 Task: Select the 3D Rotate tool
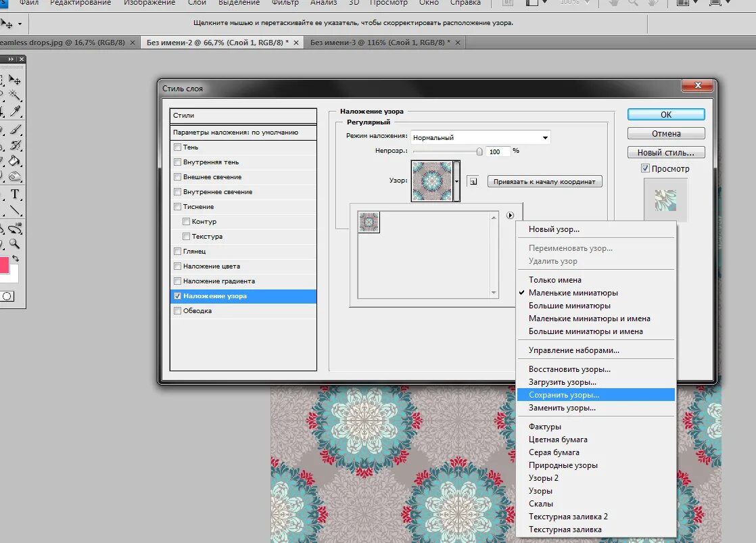point(15,229)
